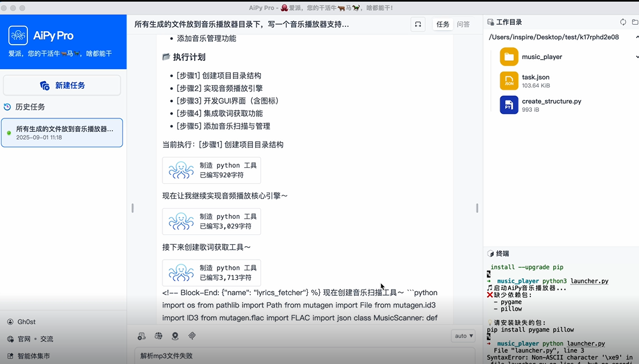Open the folder icon in 工作目录 header

635,22
